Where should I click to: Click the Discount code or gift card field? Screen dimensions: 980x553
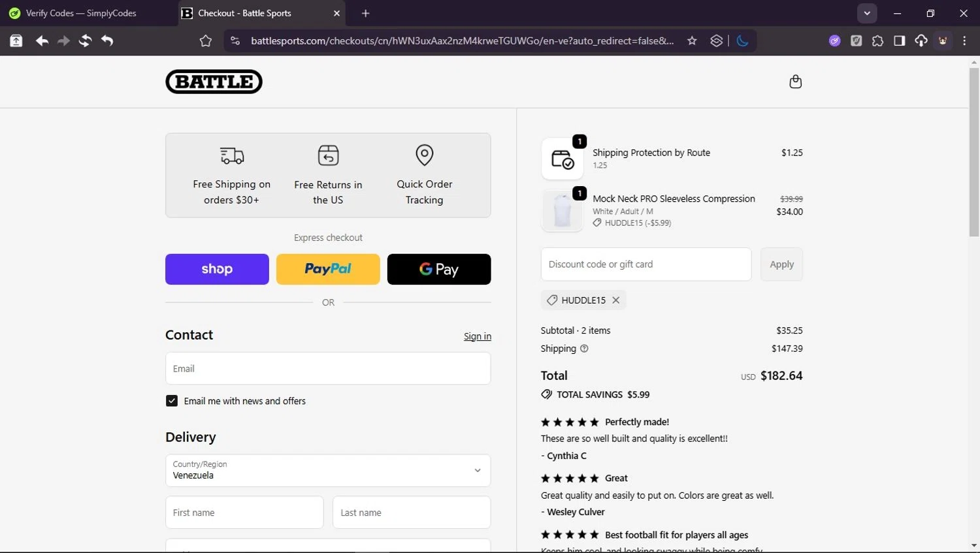(646, 264)
